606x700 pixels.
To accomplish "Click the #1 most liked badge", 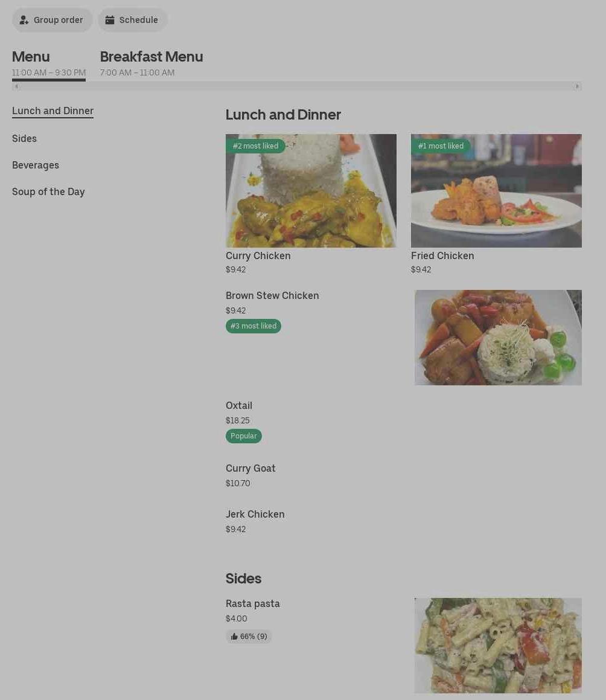I will 441,146.
